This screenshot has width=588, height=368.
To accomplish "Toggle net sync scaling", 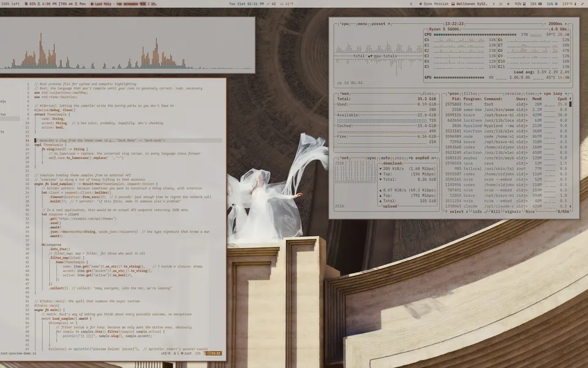I will [371, 158].
